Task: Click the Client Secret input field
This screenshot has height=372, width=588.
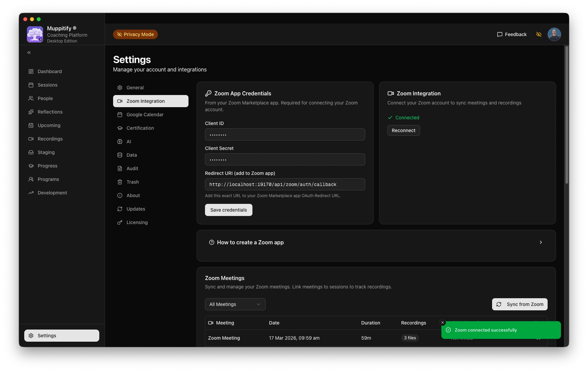Action: [x=285, y=159]
